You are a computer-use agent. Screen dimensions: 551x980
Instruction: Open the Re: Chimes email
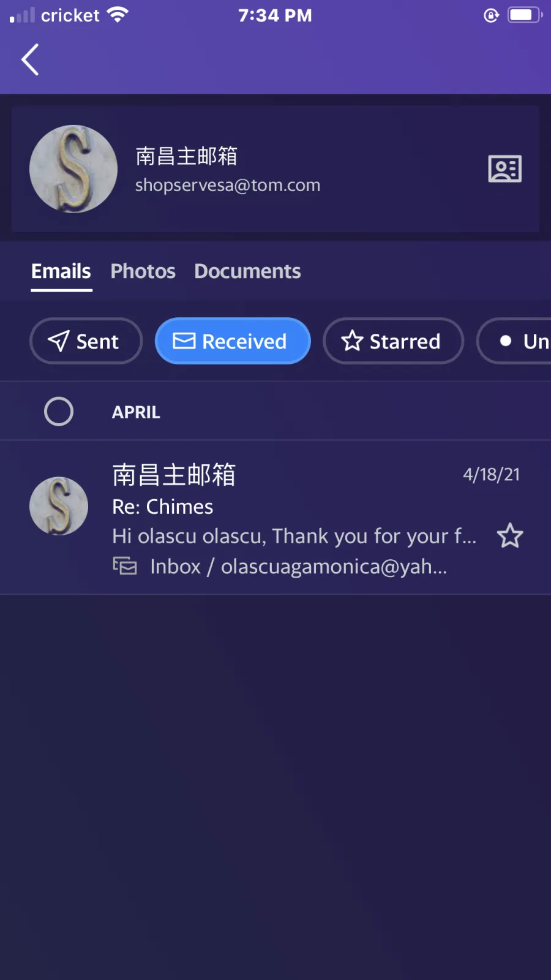275,518
